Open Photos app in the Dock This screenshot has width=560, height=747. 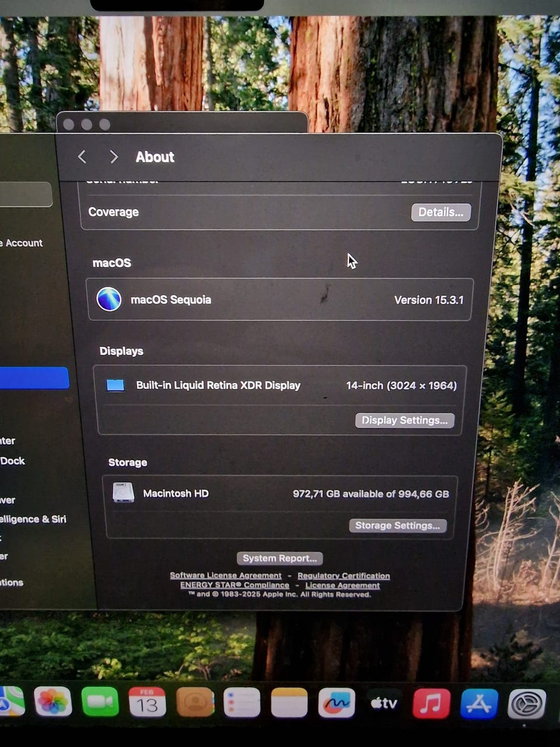tap(53, 702)
